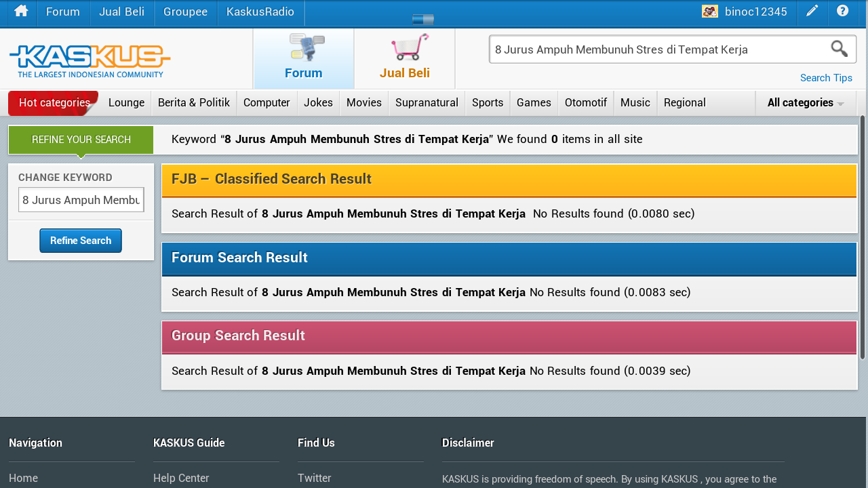This screenshot has height=488, width=868.
Task: Expand the All categories dropdown
Action: click(805, 103)
